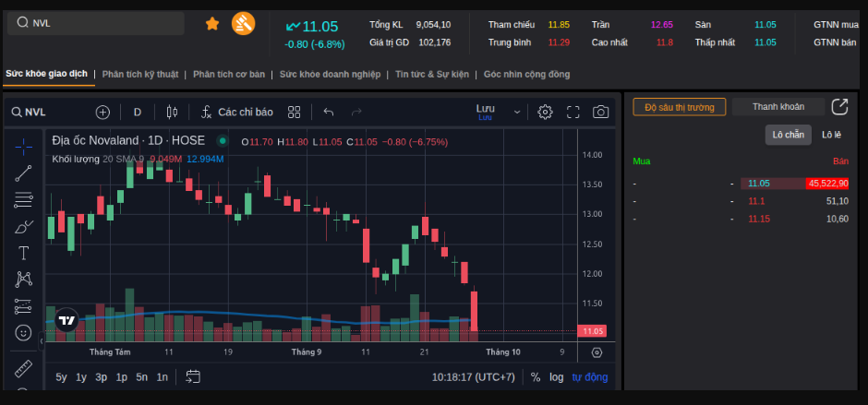Select the Thanh khoản button

778,107
